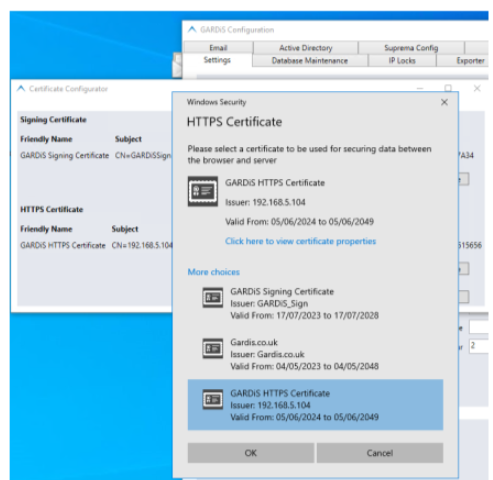Open the Suprema Config tab

click(x=411, y=48)
